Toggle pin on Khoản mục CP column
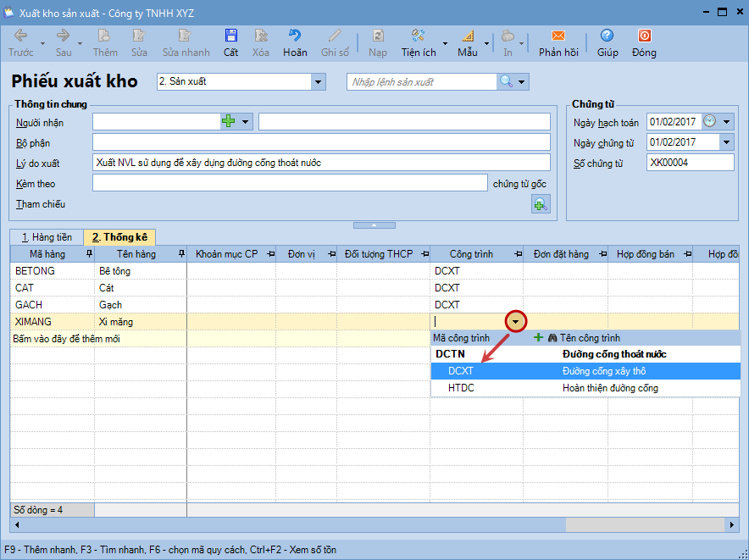This screenshot has height=560, width=749. pyautogui.click(x=270, y=254)
